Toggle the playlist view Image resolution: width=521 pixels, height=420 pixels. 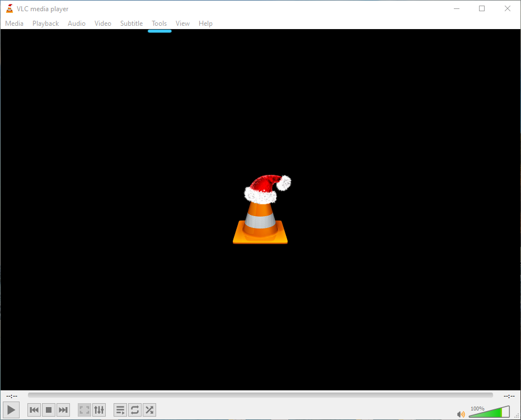pos(120,410)
